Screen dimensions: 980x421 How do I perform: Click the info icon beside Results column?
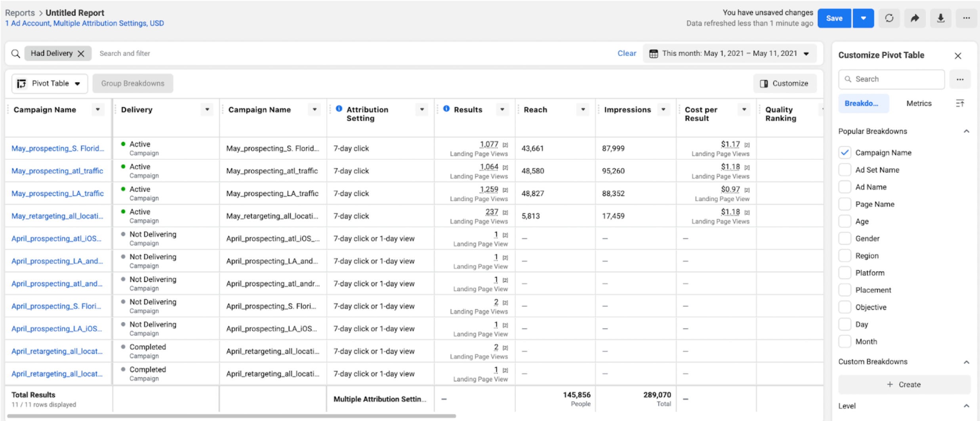pos(446,108)
